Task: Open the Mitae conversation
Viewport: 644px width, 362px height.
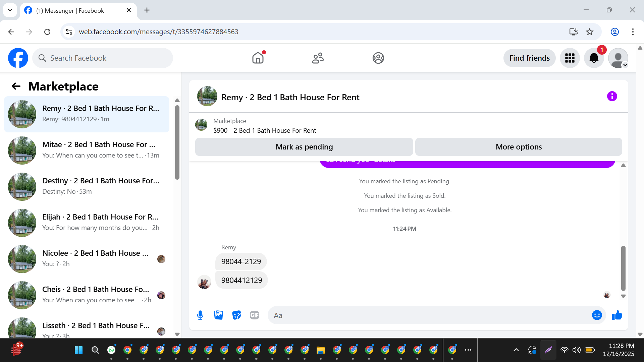Action: click(87, 150)
